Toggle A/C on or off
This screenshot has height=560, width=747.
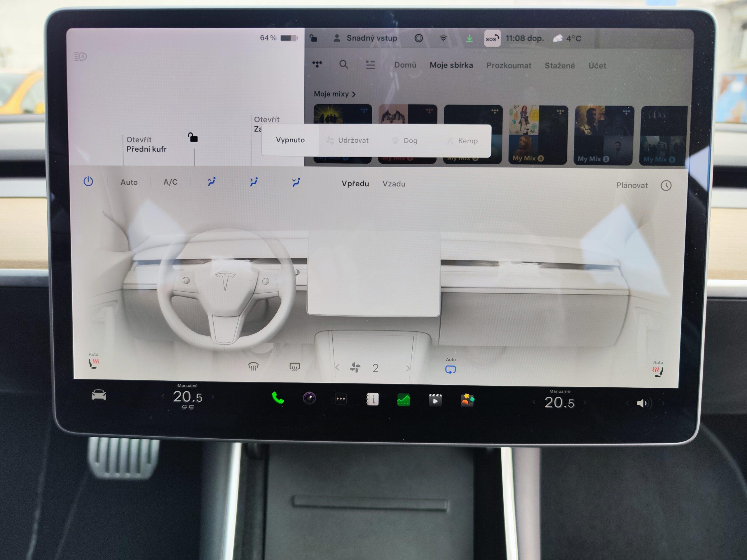[x=170, y=182]
